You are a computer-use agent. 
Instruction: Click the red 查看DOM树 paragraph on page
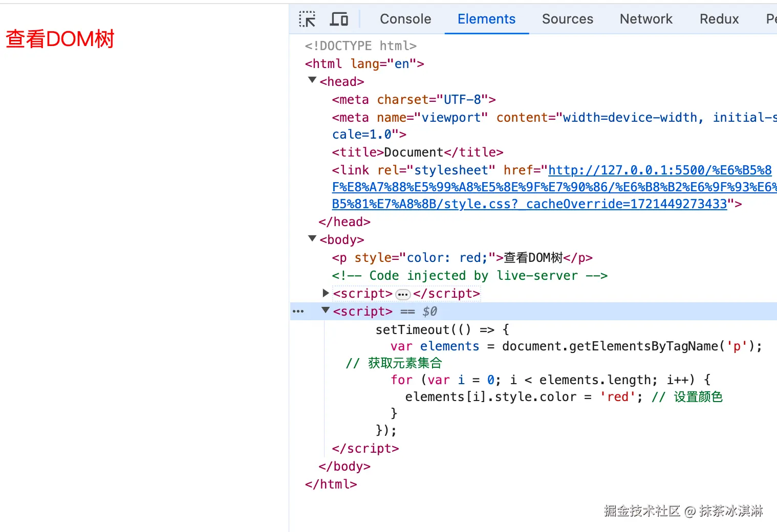(60, 39)
